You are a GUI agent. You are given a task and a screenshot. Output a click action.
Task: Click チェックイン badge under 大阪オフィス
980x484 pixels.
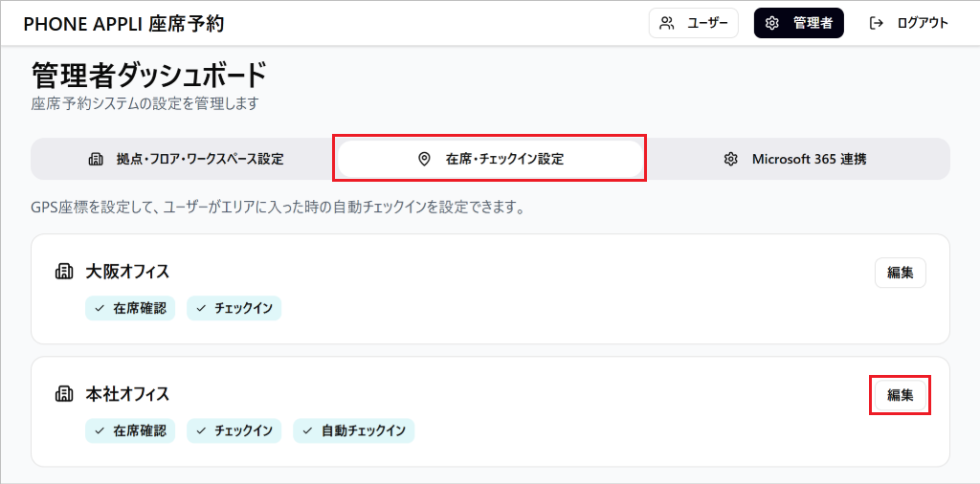[234, 309]
